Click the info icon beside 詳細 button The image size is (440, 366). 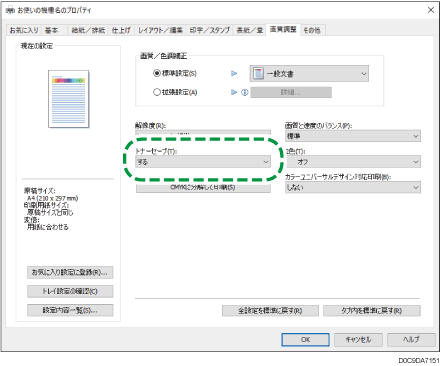click(x=245, y=92)
